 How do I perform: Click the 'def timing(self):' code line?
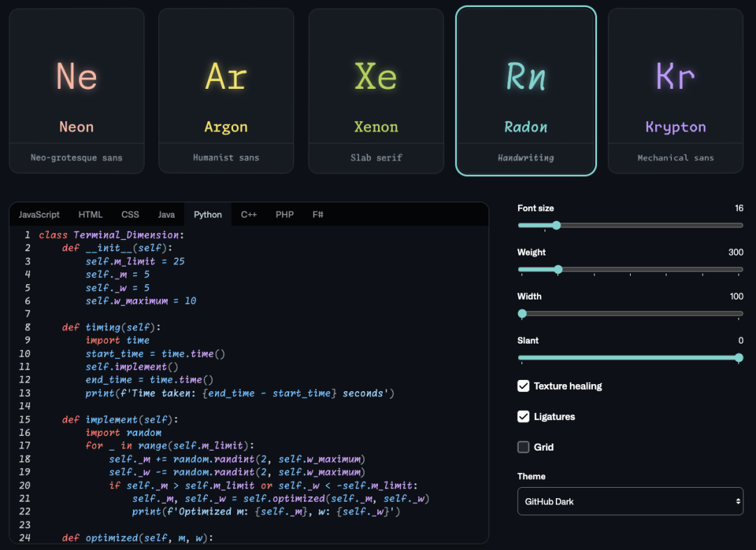click(x=111, y=327)
